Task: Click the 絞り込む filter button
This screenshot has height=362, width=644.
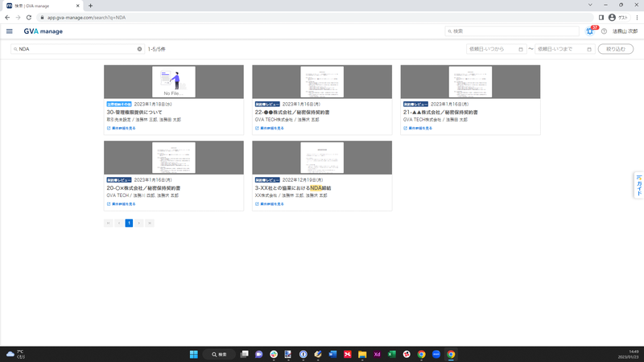Action: (x=615, y=49)
